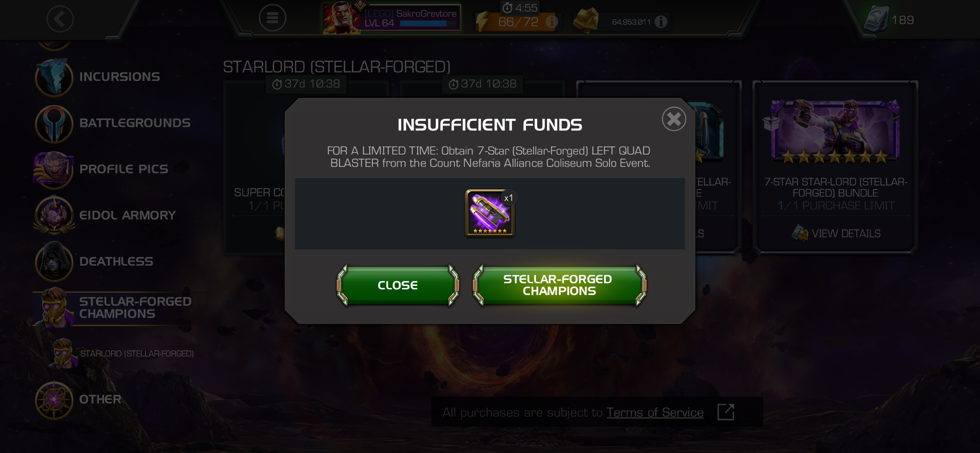Viewport: 980px width, 453px height.
Task: Go back using the arrow icon
Action: click(x=60, y=19)
